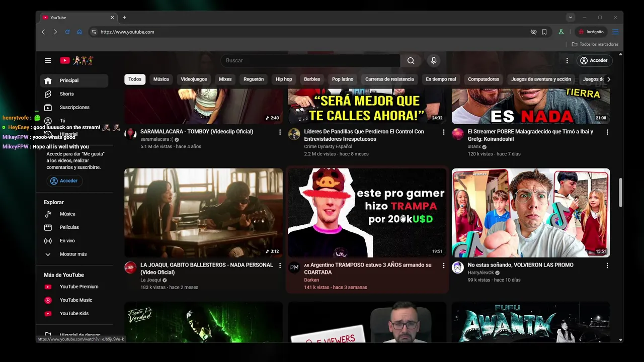Open options menu for Líderes De Pandillas video
The width and height of the screenshot is (644, 362).
click(x=443, y=132)
